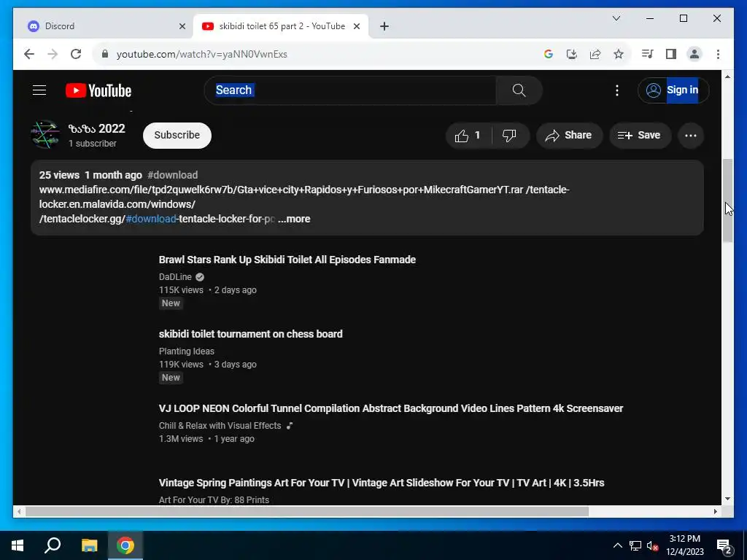
Task: Click the vertical page scrollbar thumb
Action: 727,200
